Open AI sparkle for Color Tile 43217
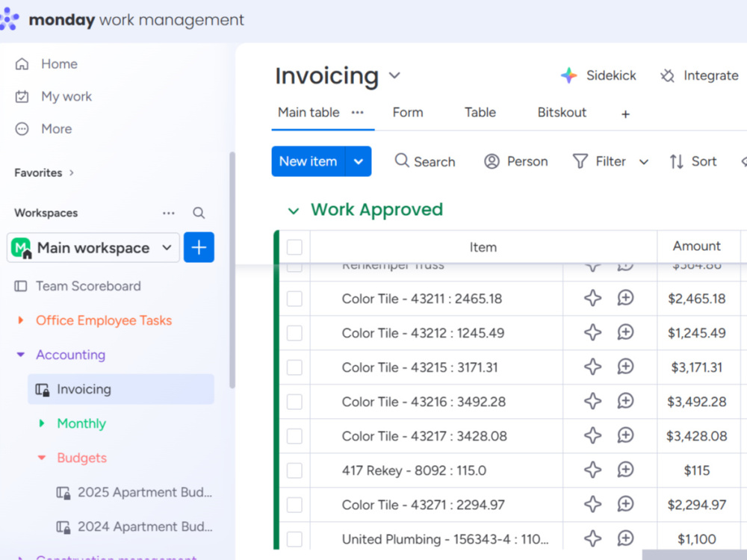This screenshot has height=560, width=747. 592,435
